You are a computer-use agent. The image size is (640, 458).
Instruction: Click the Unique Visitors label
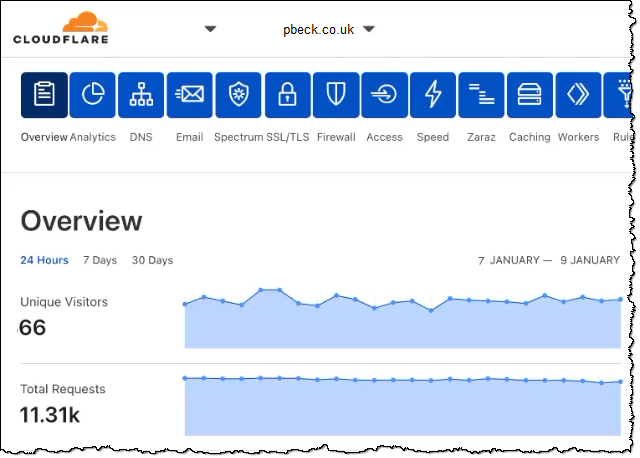pyautogui.click(x=64, y=302)
